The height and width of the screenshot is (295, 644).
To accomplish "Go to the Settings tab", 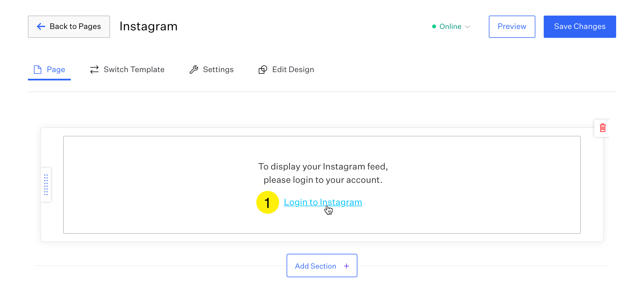I will (218, 70).
